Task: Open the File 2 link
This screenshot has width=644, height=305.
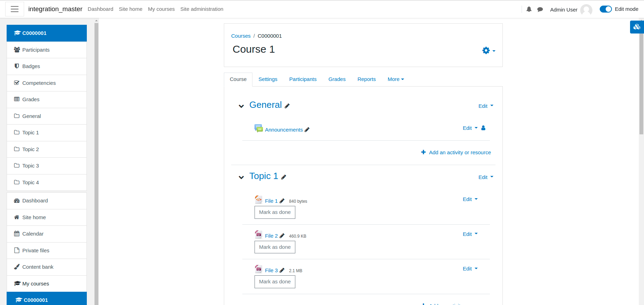Action: point(271,236)
